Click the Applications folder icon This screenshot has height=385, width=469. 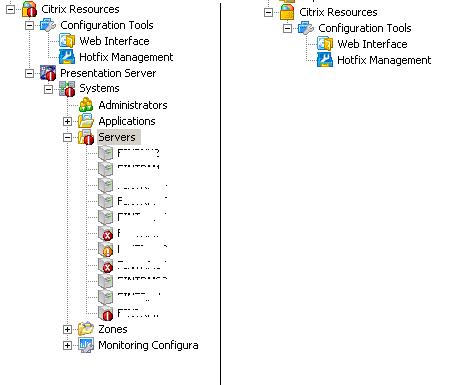pos(86,121)
